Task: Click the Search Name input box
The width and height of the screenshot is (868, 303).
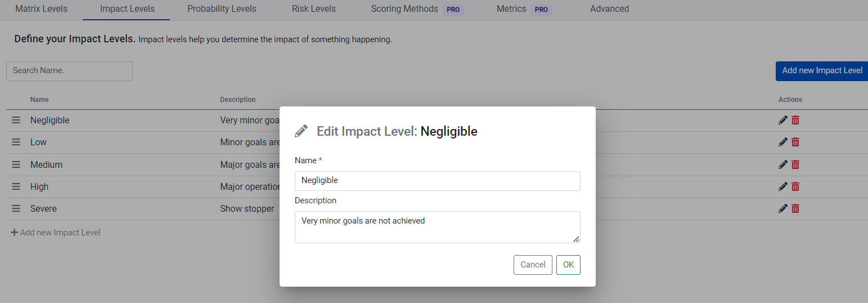Action: [69, 71]
